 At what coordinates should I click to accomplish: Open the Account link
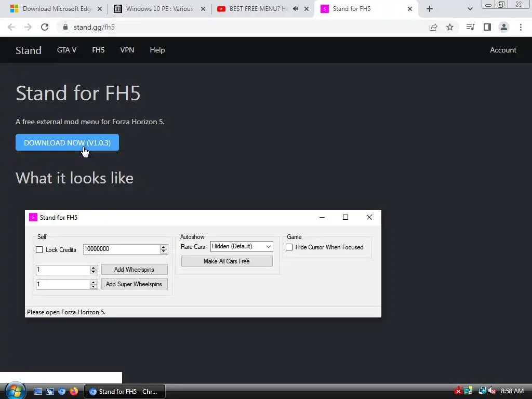click(503, 50)
